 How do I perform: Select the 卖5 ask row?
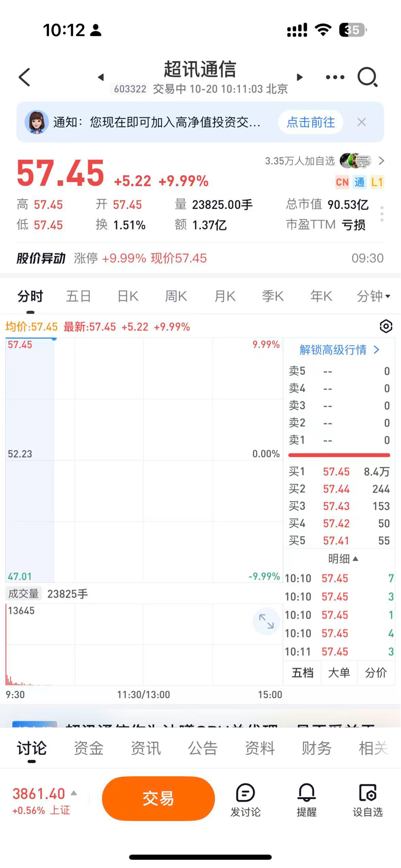[339, 371]
